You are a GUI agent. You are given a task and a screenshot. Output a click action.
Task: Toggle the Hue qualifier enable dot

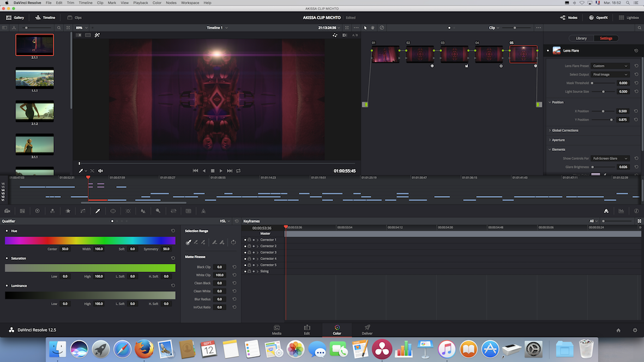7,231
